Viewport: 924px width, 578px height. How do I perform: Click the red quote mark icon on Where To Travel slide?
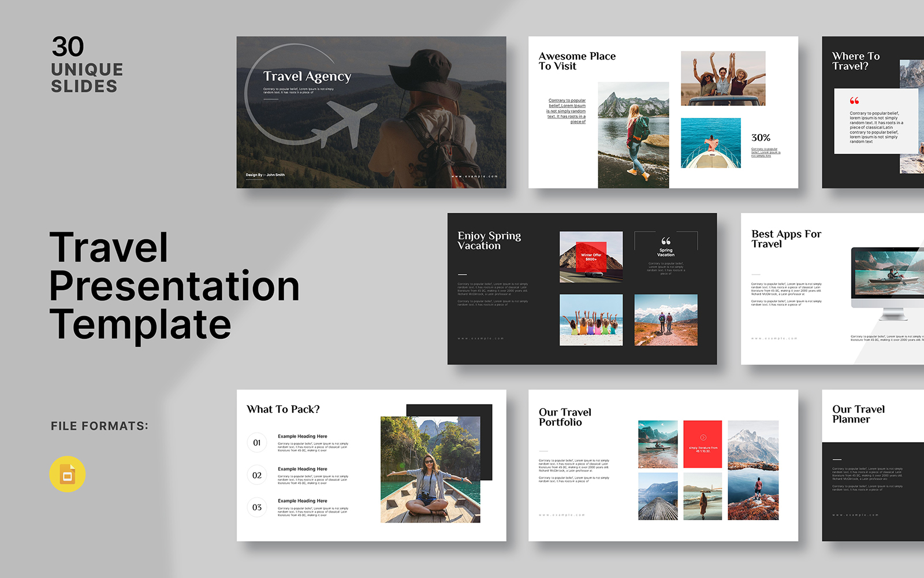tap(854, 101)
